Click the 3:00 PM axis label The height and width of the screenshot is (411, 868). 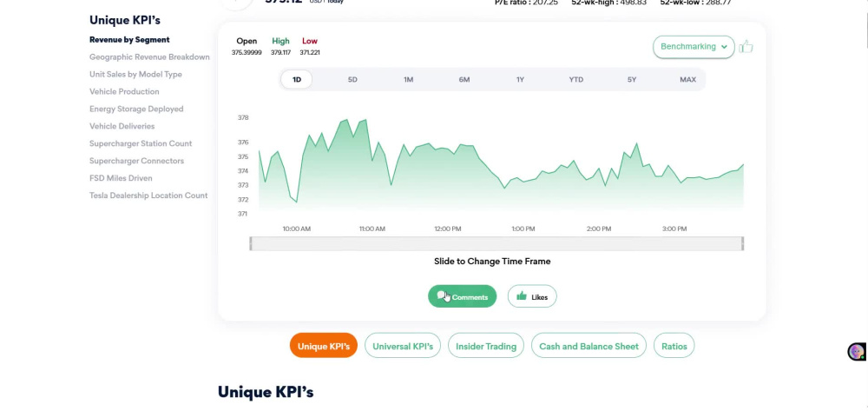pos(674,229)
